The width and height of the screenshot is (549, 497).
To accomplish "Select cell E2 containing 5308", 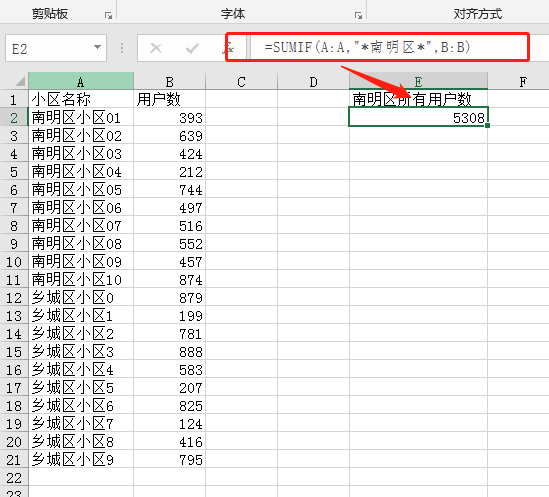I will [x=418, y=117].
